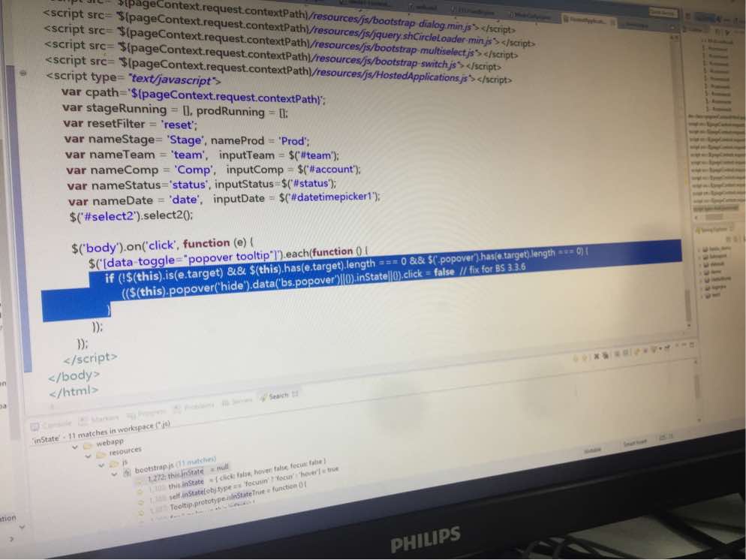Expand all search results icon
This screenshot has width=746, height=560.
click(x=617, y=353)
